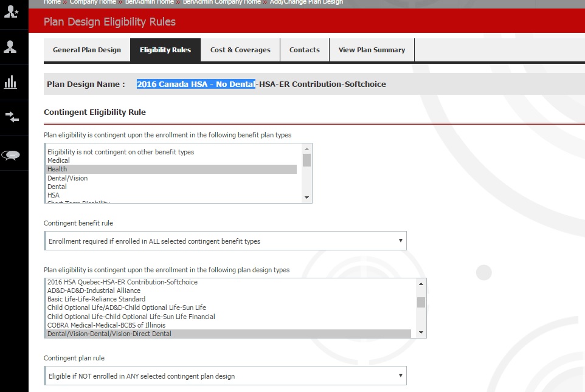Follow the BenAdmin Home breadcrumb link
585x392 pixels.
pos(149,2)
